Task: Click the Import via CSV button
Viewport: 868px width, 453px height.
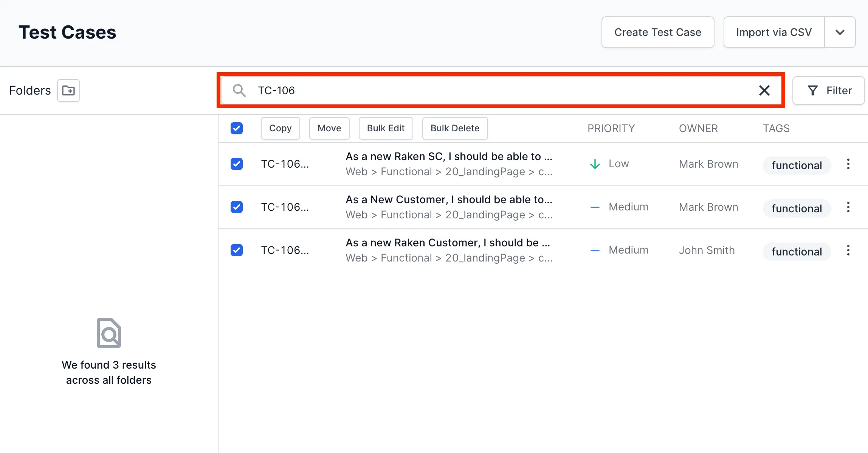Action: coord(774,32)
